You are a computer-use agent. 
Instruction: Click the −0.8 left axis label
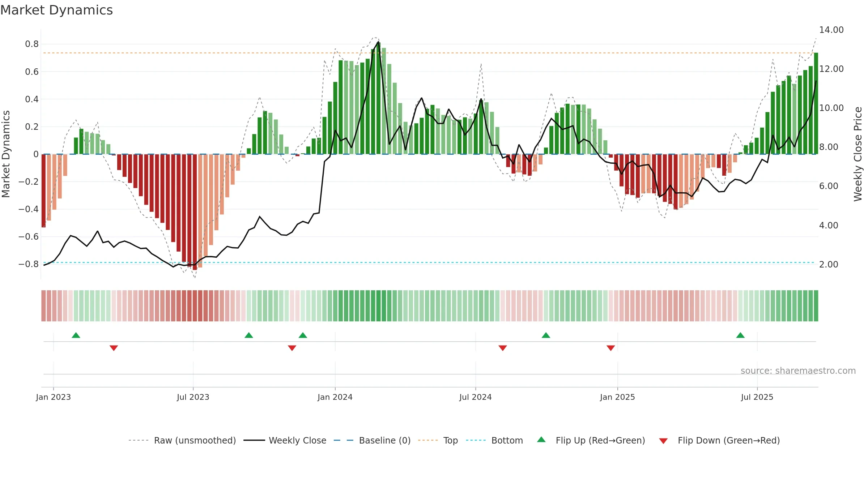(29, 264)
